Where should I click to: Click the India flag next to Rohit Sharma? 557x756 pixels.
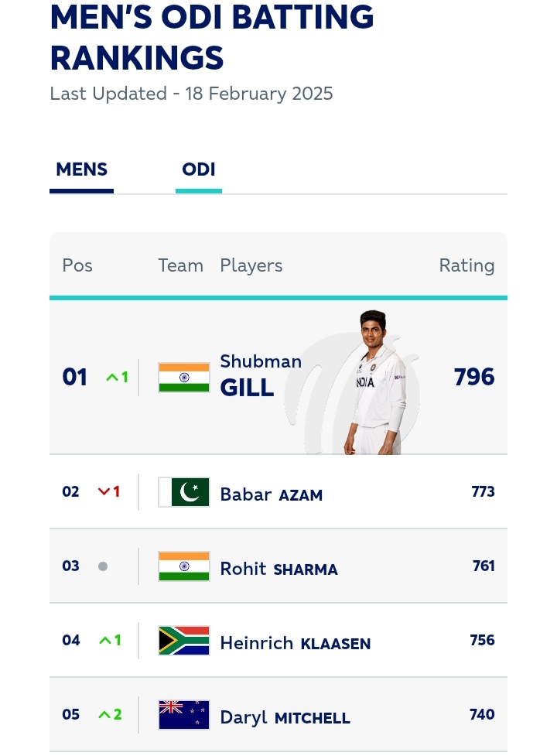tap(184, 566)
